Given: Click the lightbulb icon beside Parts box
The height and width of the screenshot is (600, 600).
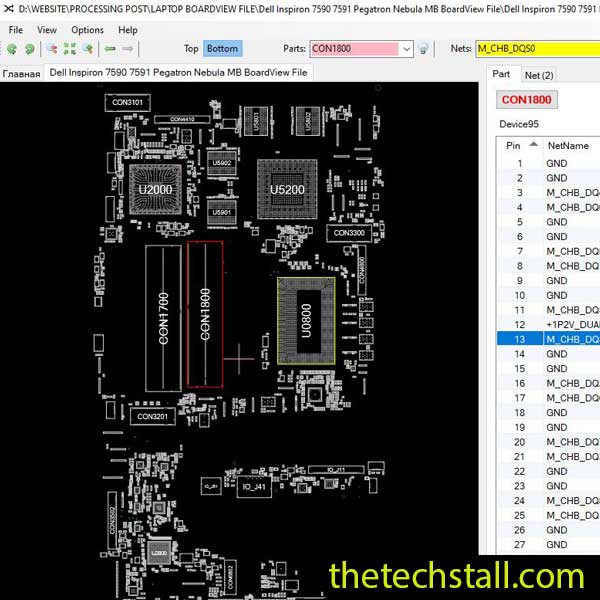Looking at the screenshot, I should point(423,48).
